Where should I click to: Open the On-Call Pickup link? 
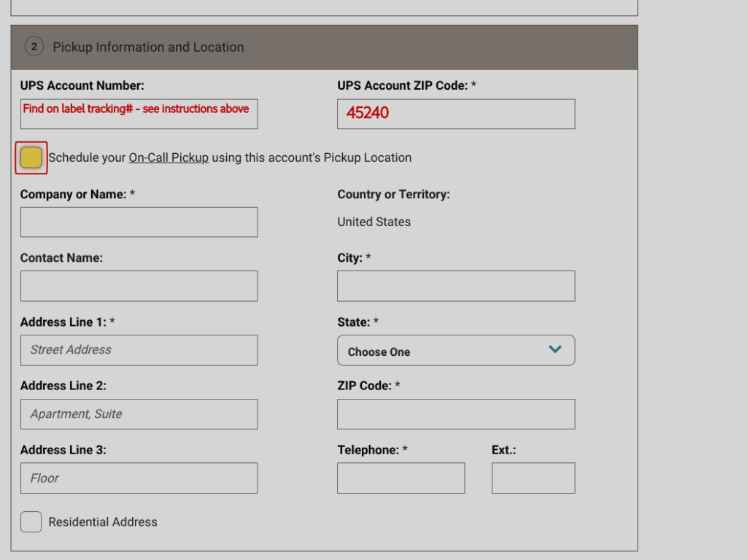click(169, 157)
